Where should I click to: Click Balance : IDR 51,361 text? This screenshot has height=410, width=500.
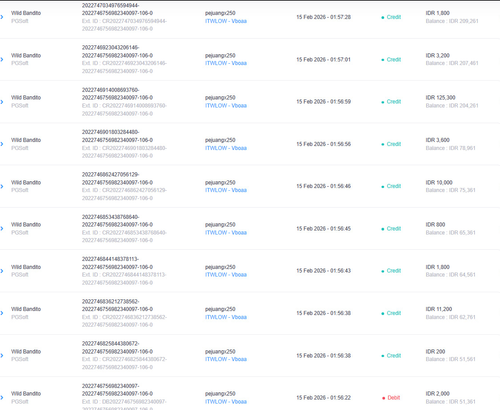(450, 402)
